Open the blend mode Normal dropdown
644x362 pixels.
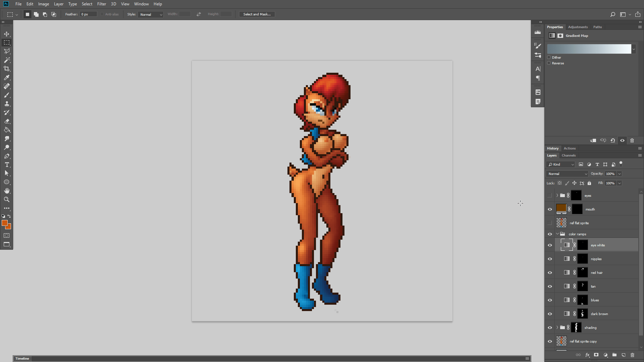[x=567, y=174]
